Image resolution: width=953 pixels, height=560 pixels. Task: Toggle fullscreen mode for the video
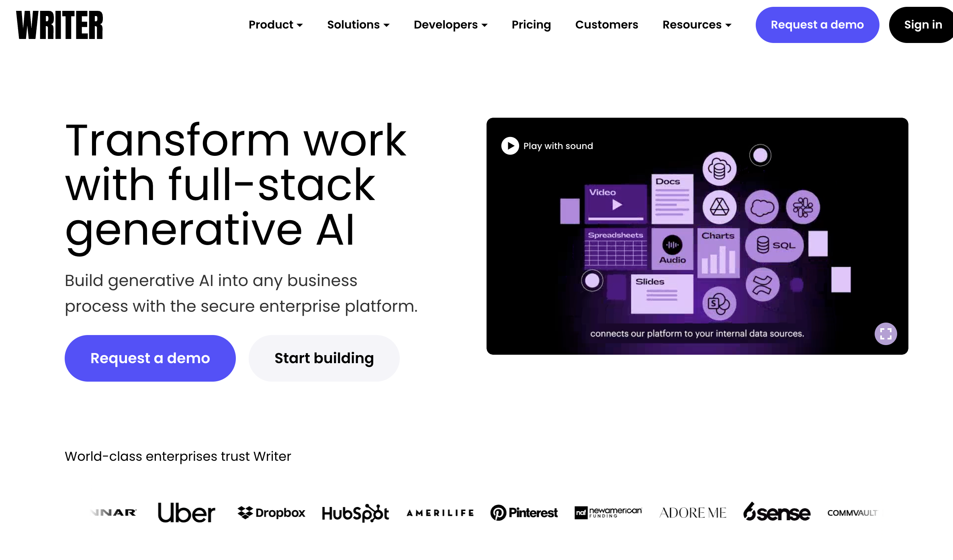click(886, 334)
